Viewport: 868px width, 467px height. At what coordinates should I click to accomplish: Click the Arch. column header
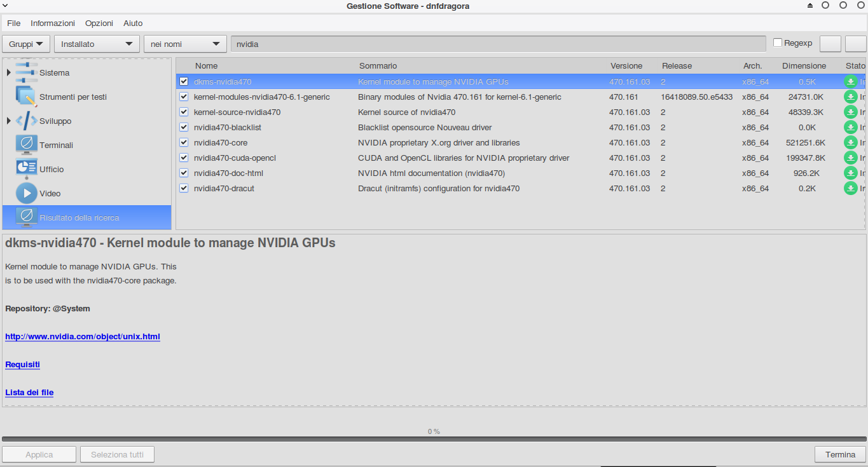click(x=752, y=65)
